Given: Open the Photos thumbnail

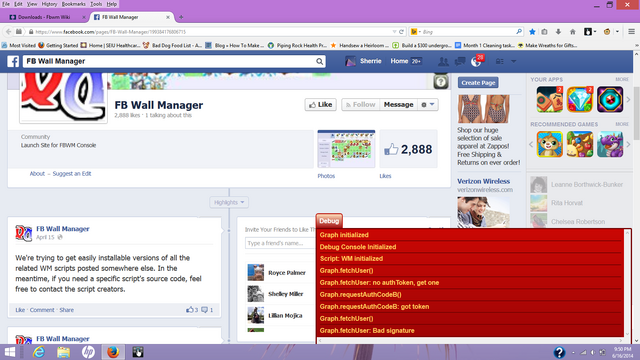Looking at the screenshot, I should (x=346, y=149).
